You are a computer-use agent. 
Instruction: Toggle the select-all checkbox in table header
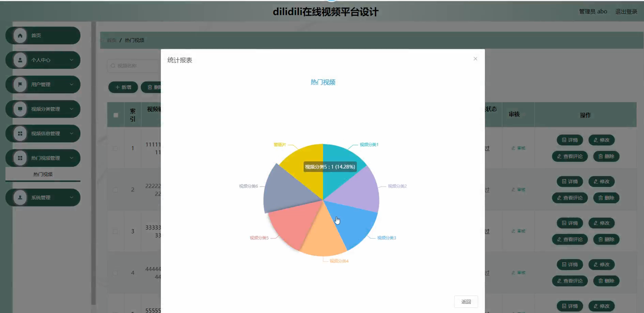[x=116, y=115]
